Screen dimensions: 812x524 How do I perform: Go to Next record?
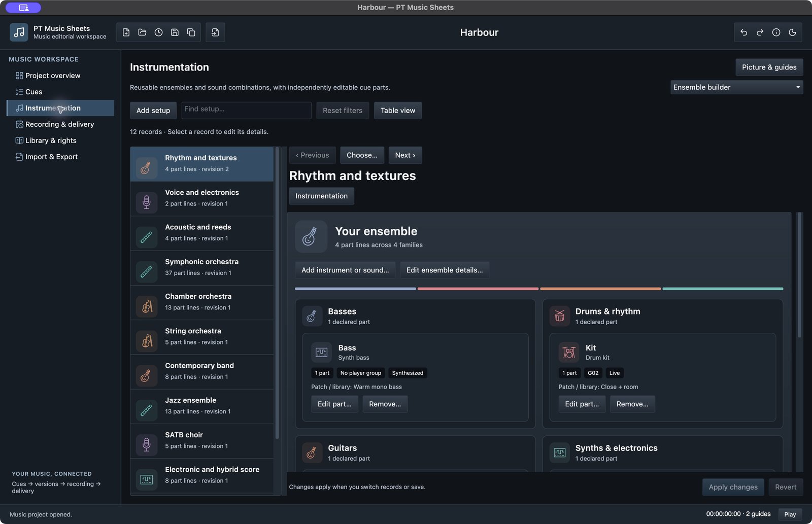405,155
